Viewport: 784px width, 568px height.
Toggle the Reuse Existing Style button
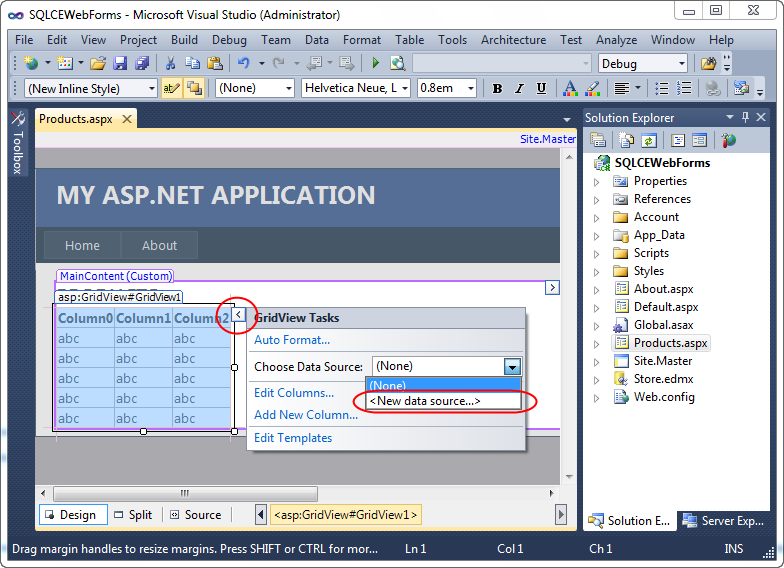click(x=194, y=88)
